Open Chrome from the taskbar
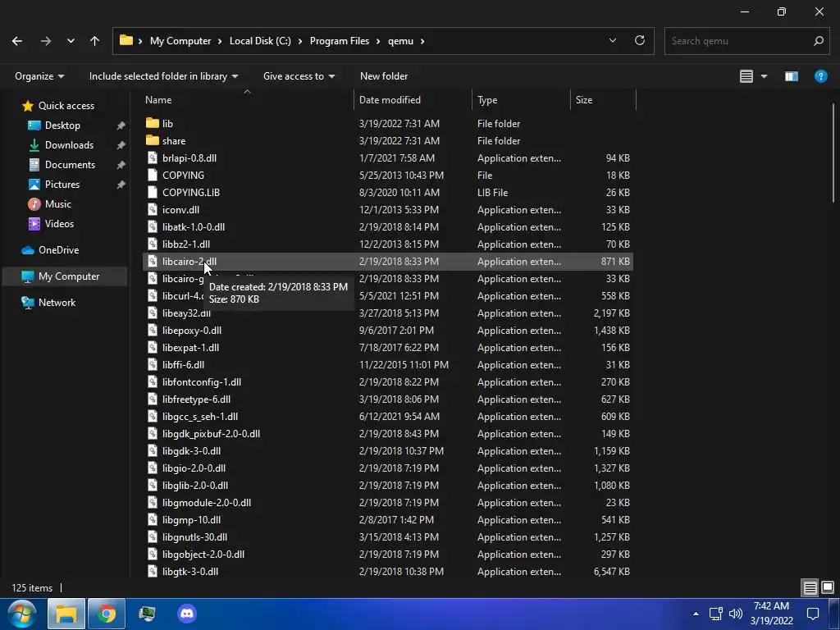840x630 pixels. pos(106,614)
